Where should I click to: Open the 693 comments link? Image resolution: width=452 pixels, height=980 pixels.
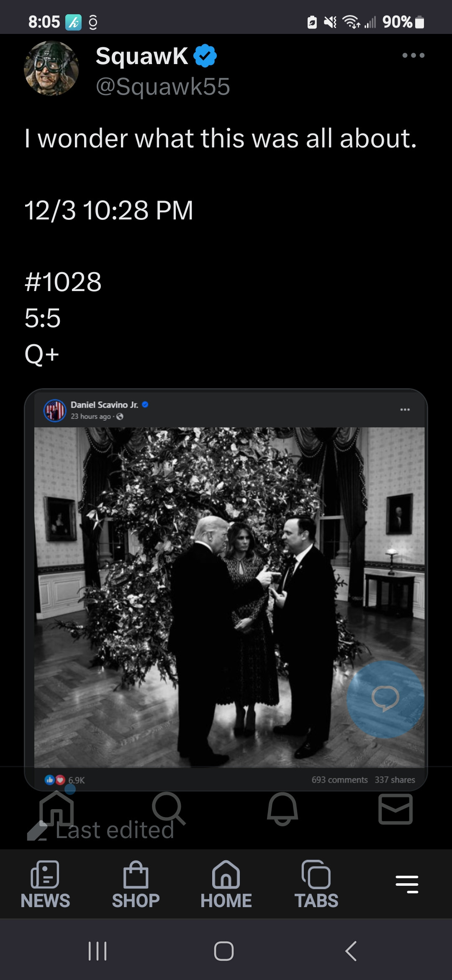click(339, 780)
